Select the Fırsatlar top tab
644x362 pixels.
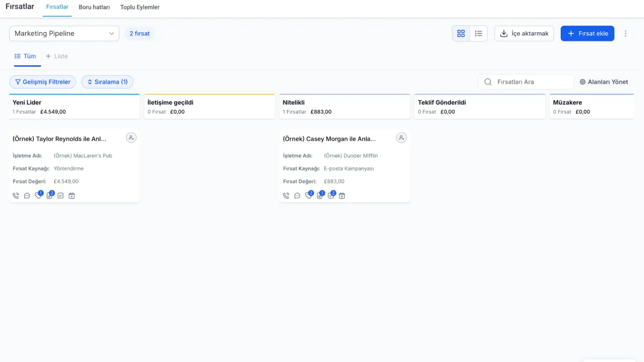57,7
